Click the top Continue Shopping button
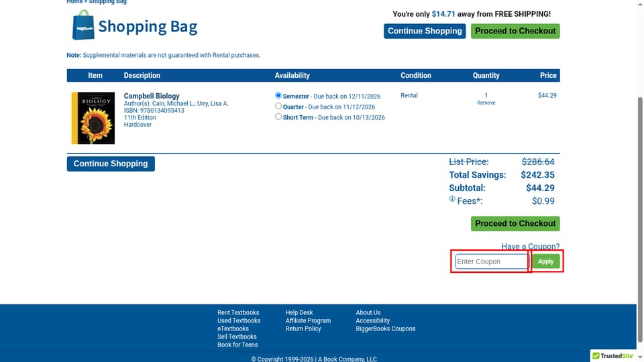 click(x=425, y=32)
